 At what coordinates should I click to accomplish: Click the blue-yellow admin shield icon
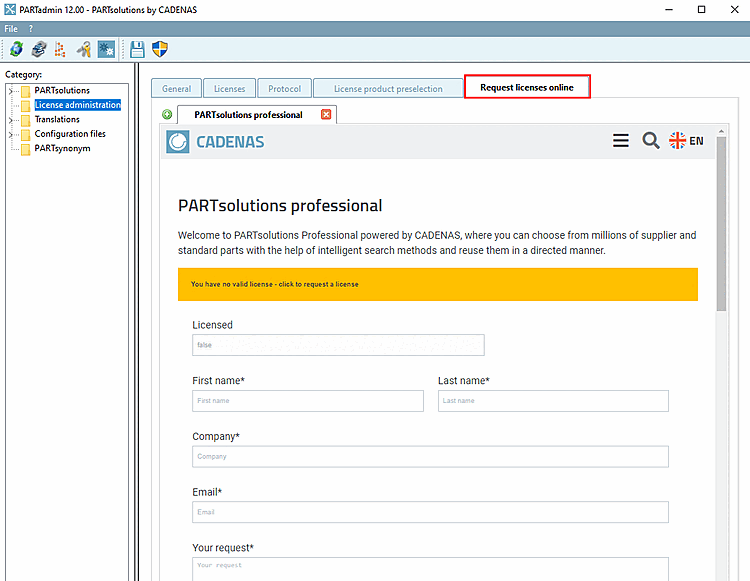point(159,48)
